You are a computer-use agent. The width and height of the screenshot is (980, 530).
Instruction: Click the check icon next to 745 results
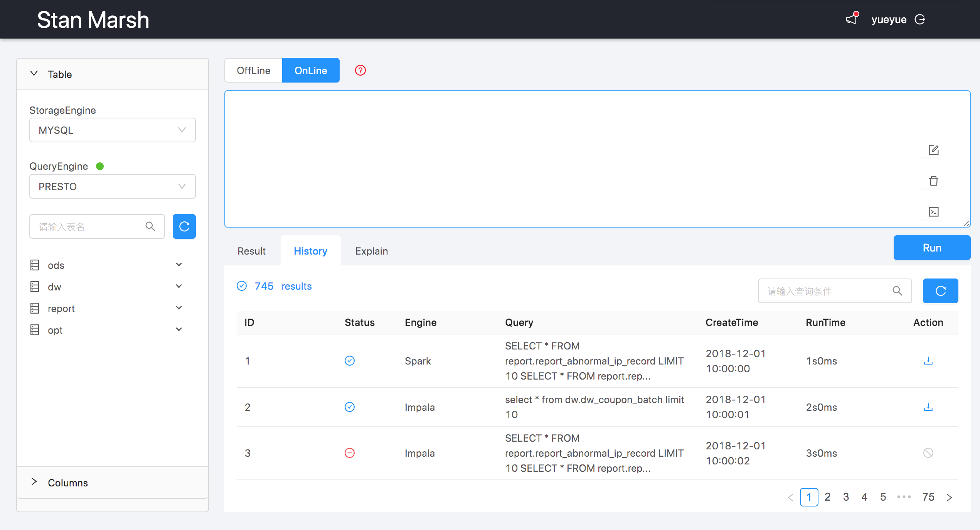coord(242,286)
